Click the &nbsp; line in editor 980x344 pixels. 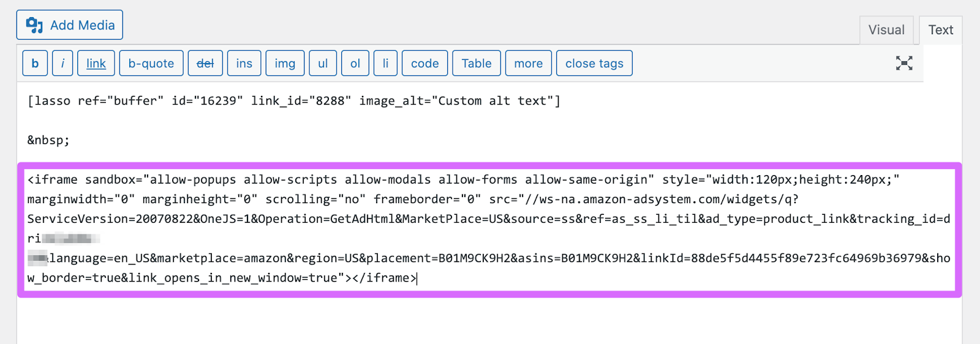tap(48, 140)
